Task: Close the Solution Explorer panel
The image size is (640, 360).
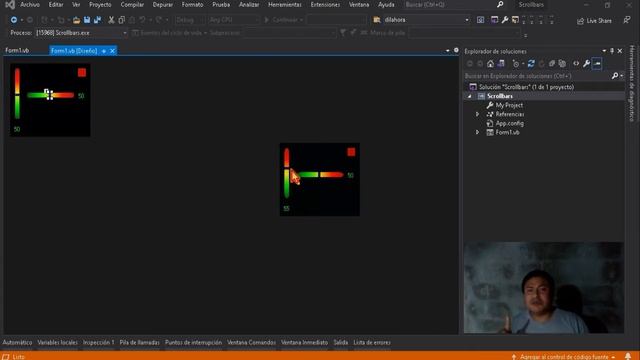Action: click(x=620, y=51)
